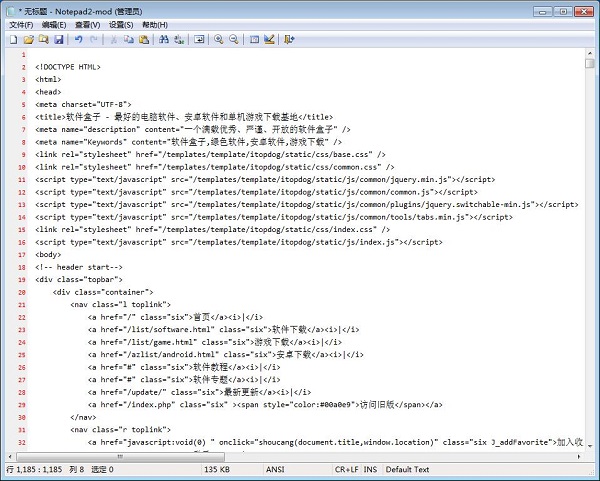Click line number 17 in margin
The height and width of the screenshot is (481, 600).
coord(22,255)
